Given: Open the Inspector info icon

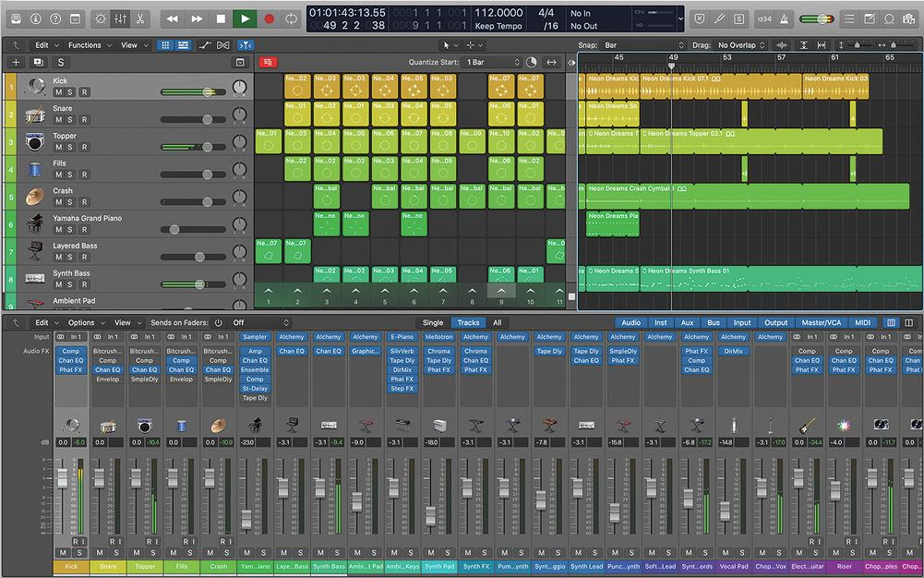Looking at the screenshot, I should 36,18.
